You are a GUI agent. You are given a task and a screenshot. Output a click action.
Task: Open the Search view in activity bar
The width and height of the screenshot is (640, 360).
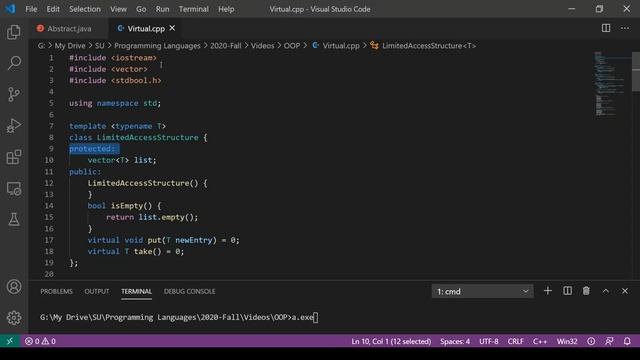point(14,63)
